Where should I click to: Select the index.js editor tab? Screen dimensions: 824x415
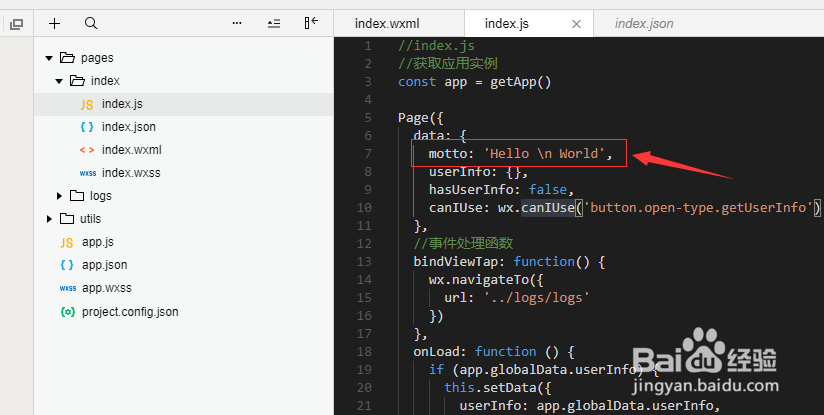(x=507, y=24)
